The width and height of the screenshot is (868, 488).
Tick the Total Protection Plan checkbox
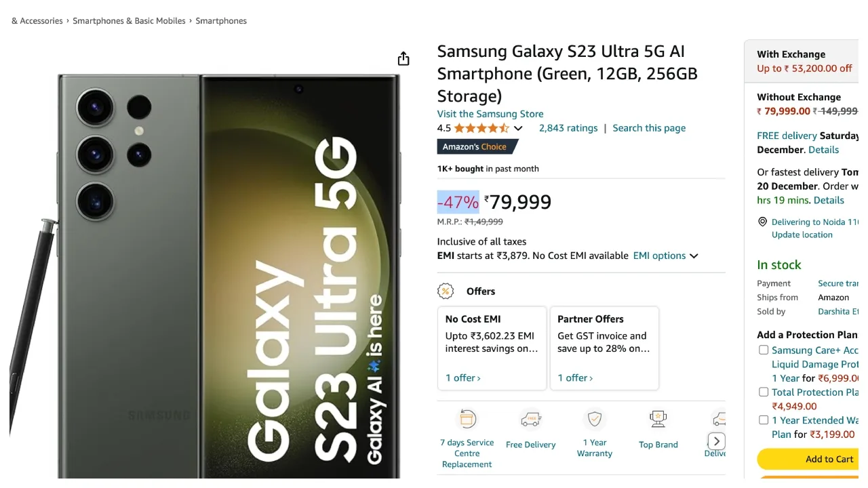click(764, 392)
